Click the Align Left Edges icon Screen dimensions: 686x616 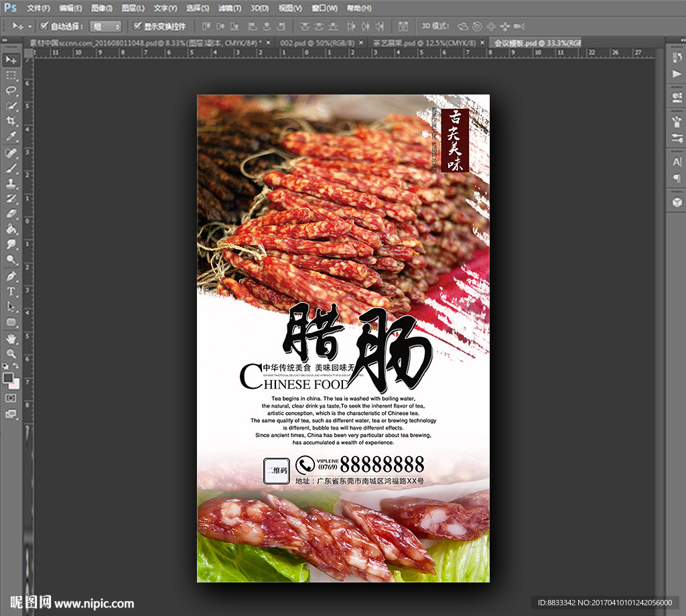point(253,26)
